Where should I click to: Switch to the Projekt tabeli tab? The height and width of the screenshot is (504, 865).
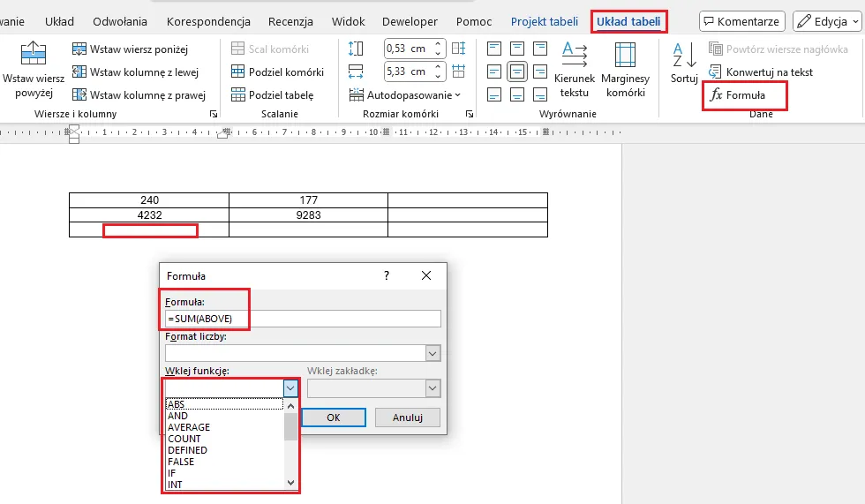[544, 21]
